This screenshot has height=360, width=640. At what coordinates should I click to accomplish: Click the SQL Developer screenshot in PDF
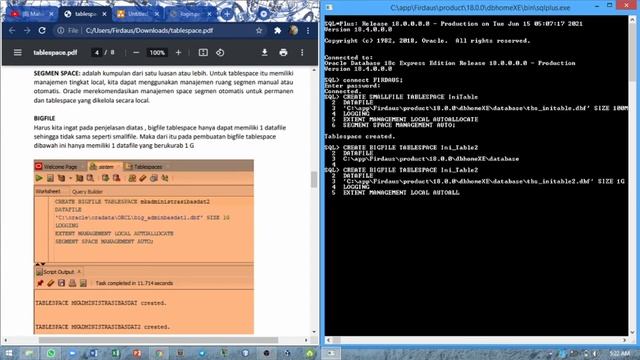tap(144, 247)
